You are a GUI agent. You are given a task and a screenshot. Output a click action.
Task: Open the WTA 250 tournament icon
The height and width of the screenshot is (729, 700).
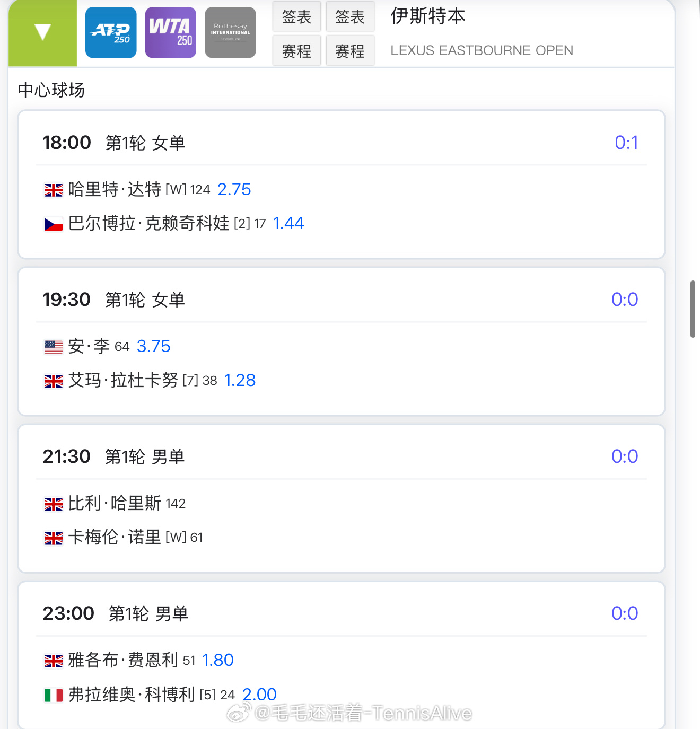tap(171, 32)
